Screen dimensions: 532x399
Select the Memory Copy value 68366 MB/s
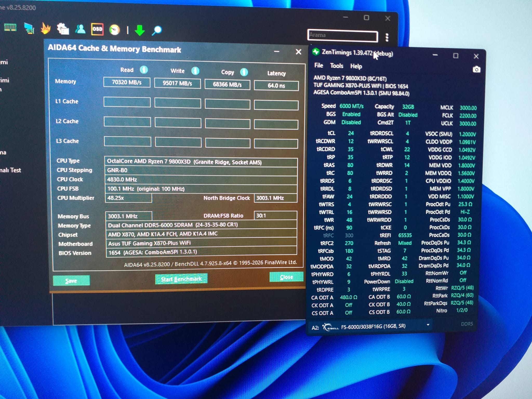coord(227,84)
